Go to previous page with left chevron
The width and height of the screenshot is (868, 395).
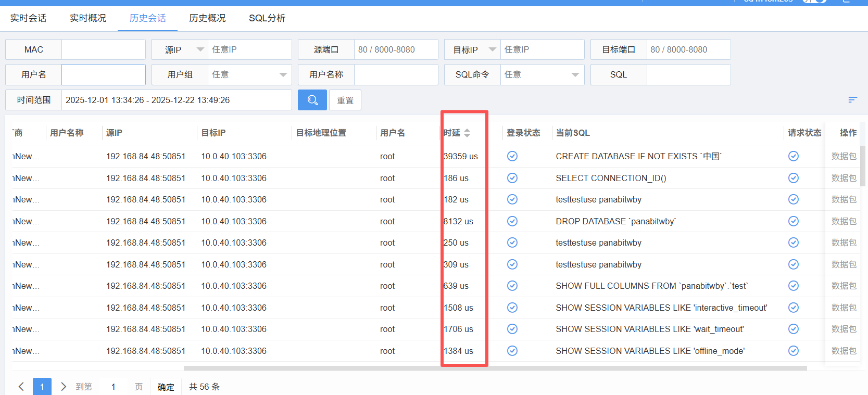21,387
